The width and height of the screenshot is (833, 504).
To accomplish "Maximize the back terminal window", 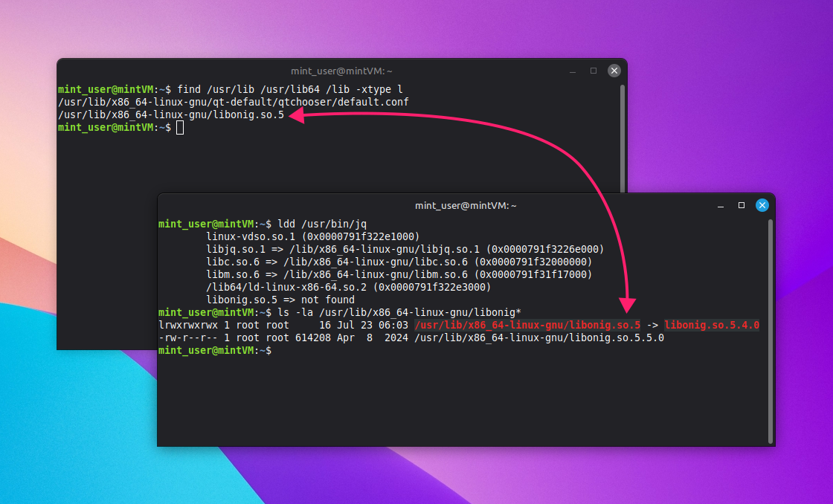I will [594, 71].
